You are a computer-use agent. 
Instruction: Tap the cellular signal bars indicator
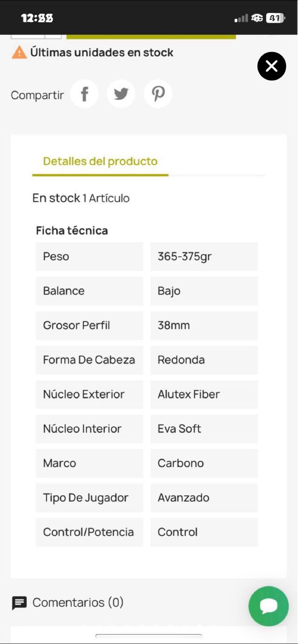click(x=241, y=18)
